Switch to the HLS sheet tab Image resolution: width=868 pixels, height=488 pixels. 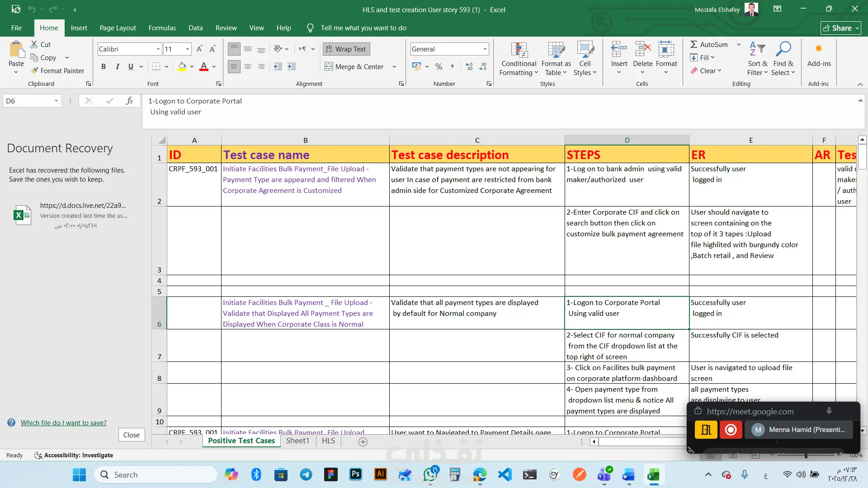coord(328,441)
